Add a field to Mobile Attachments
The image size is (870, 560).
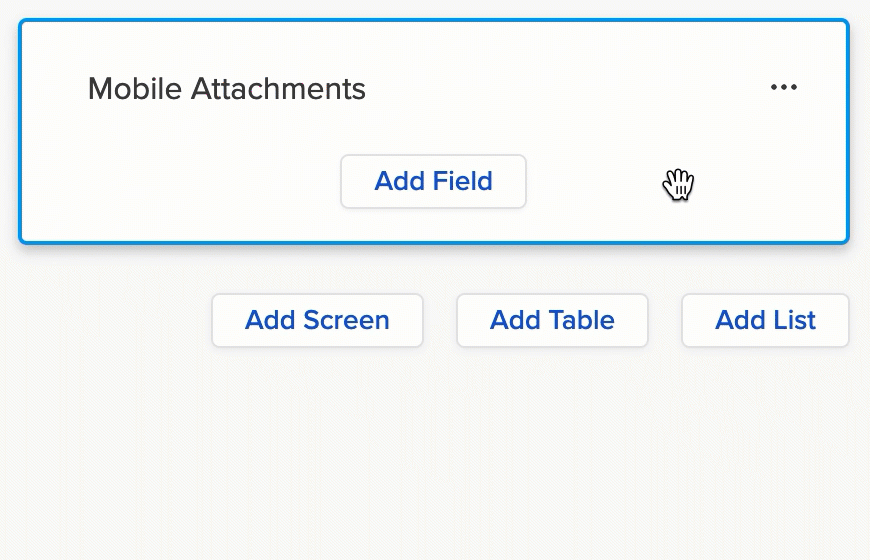click(x=433, y=181)
